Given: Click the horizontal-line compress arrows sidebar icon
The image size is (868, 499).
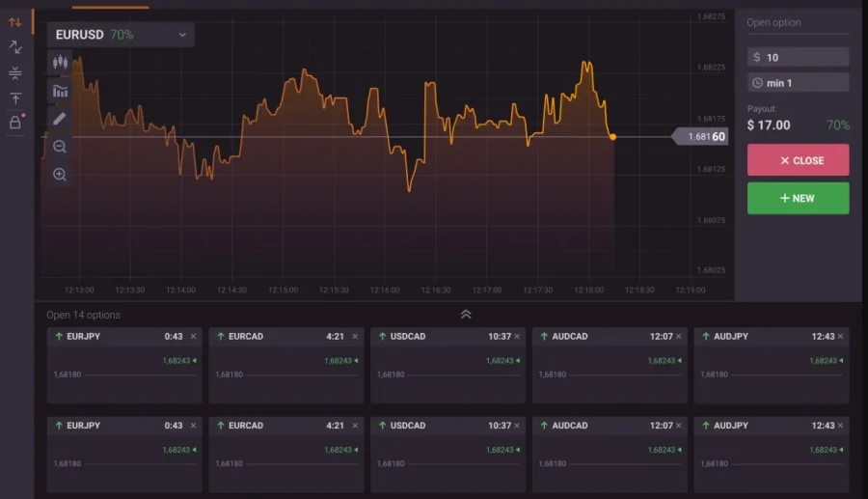Looking at the screenshot, I should pos(15,73).
